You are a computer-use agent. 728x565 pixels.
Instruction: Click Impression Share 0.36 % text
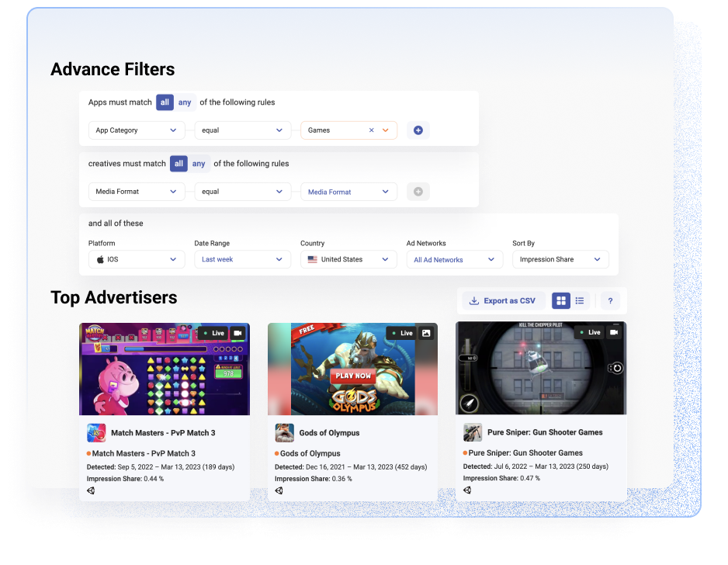[314, 479]
